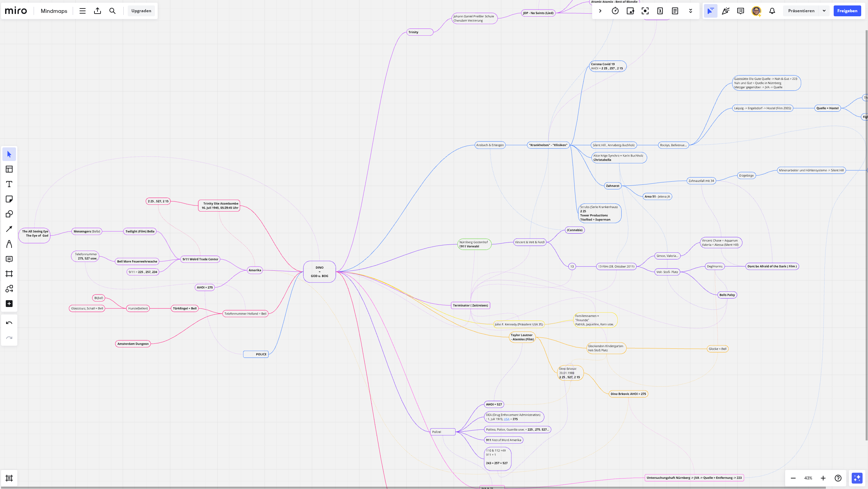Open board search
This screenshot has height=489, width=868.
pos(112,11)
